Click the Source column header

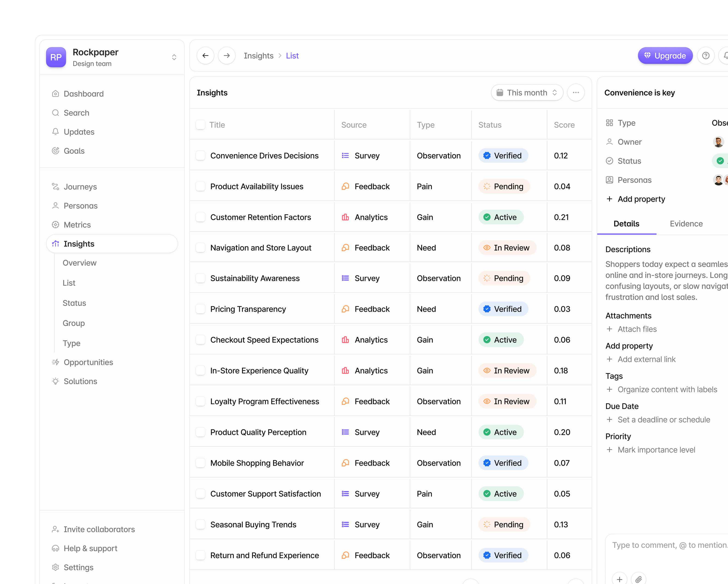coord(353,125)
